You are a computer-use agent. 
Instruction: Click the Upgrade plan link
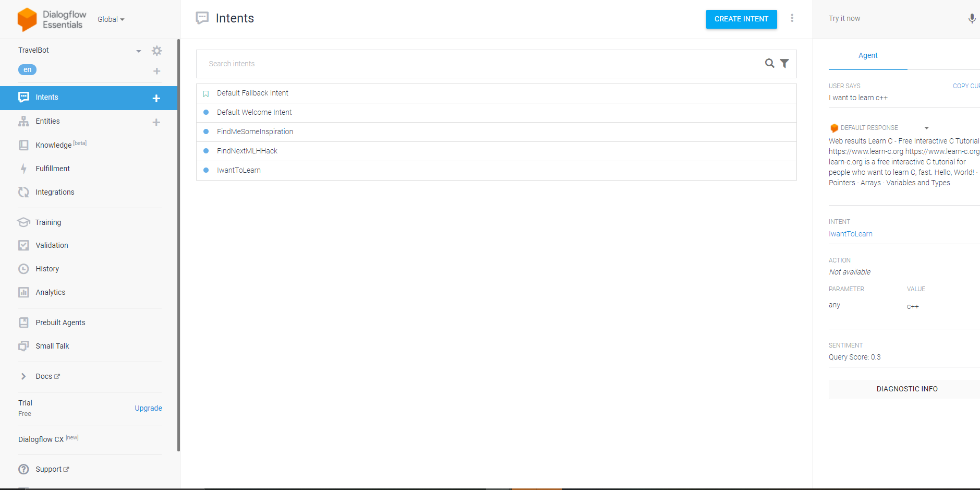[148, 408]
